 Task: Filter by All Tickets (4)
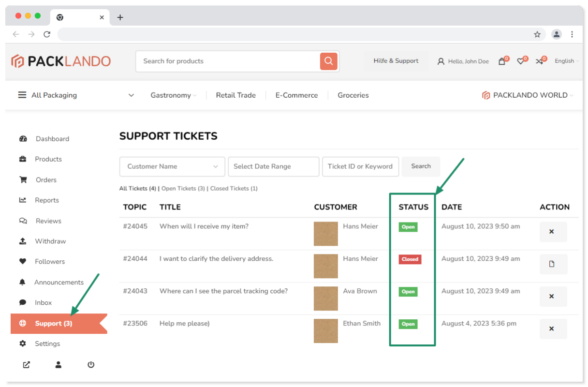pos(138,189)
